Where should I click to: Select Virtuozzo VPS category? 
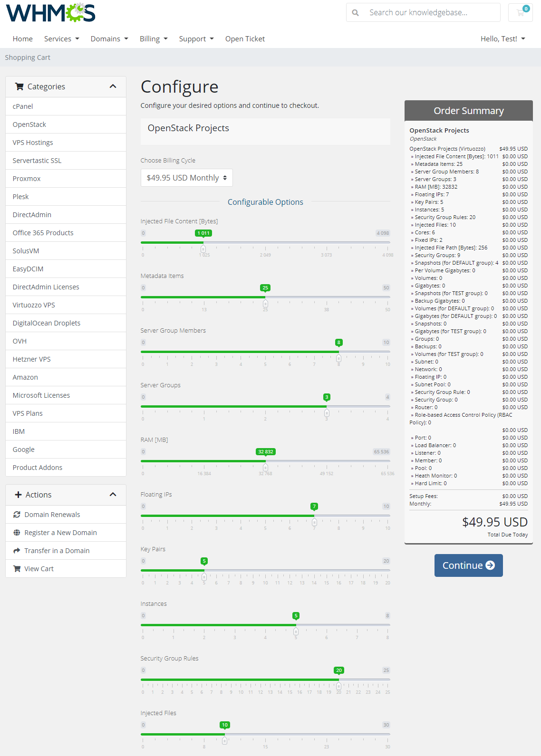point(34,305)
